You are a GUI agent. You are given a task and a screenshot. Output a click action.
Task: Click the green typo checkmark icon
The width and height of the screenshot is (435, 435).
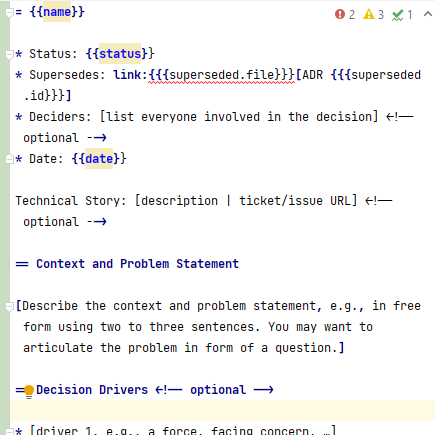click(397, 15)
